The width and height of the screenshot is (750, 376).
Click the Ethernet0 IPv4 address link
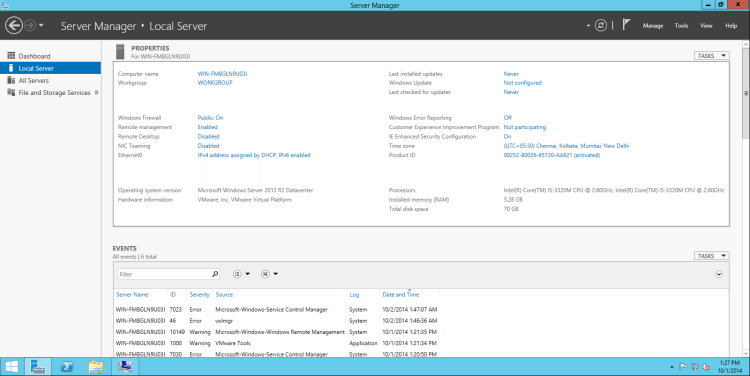pos(254,155)
